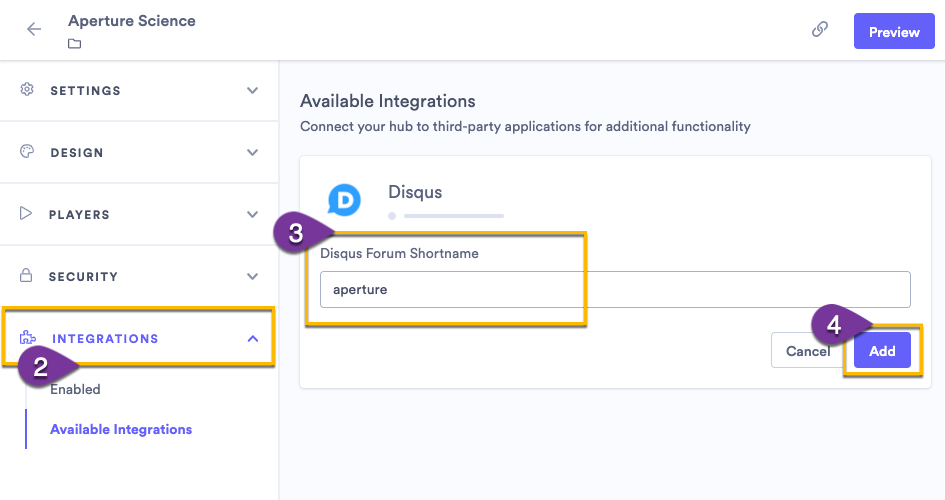Copy hub link via chain icon

tap(820, 29)
